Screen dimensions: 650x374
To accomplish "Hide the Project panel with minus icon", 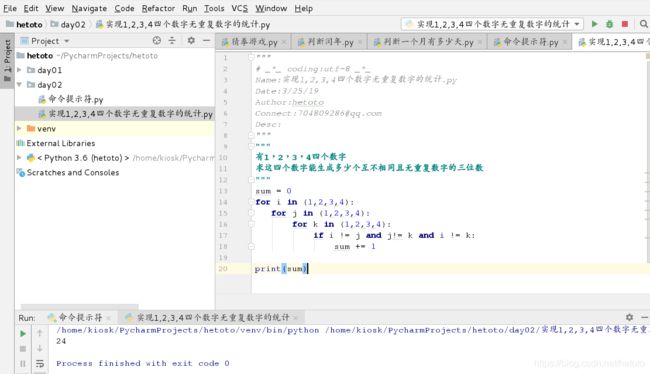I will (206, 40).
